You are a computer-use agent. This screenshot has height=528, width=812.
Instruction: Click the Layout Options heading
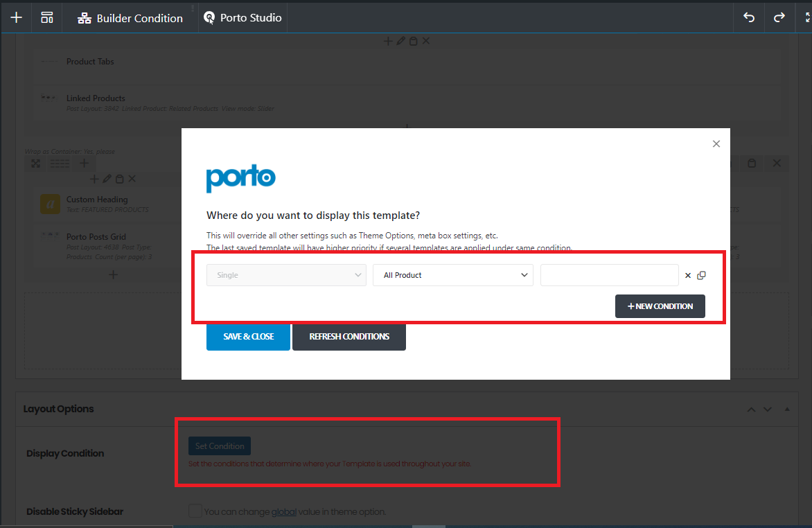[58, 409]
